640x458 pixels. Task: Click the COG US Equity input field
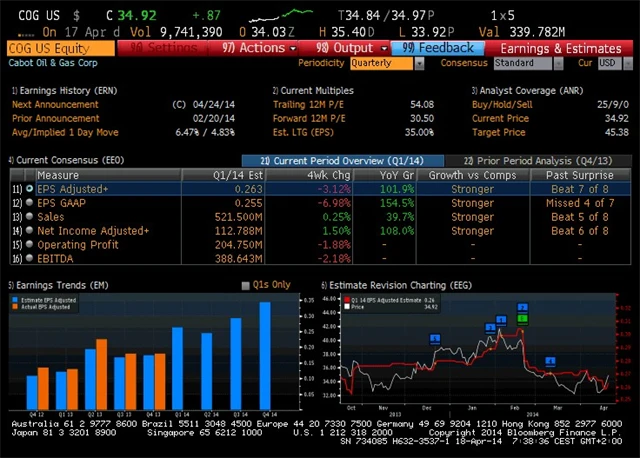60,48
